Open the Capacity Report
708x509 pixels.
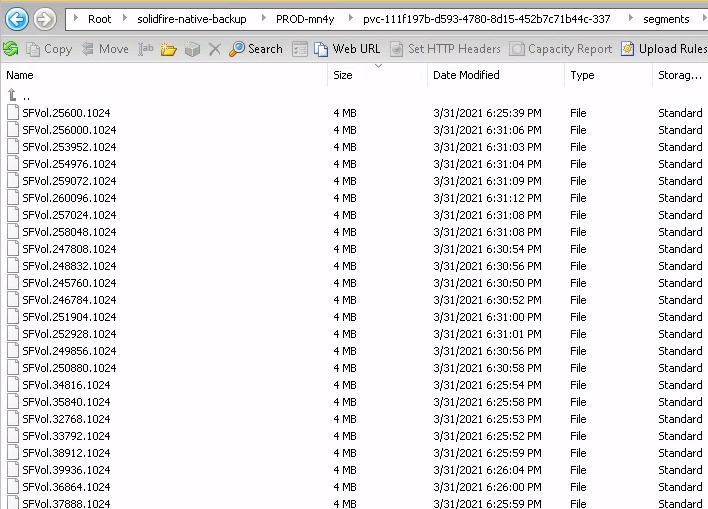tap(561, 49)
